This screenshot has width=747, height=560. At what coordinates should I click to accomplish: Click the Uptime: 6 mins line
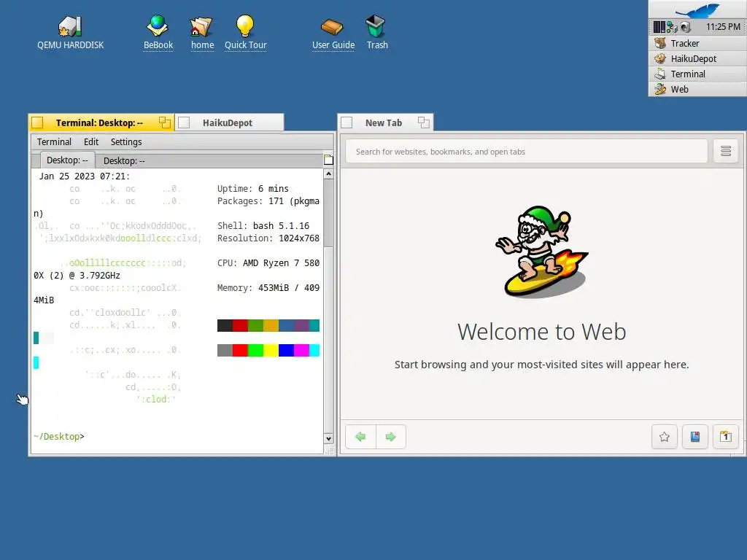(253, 189)
